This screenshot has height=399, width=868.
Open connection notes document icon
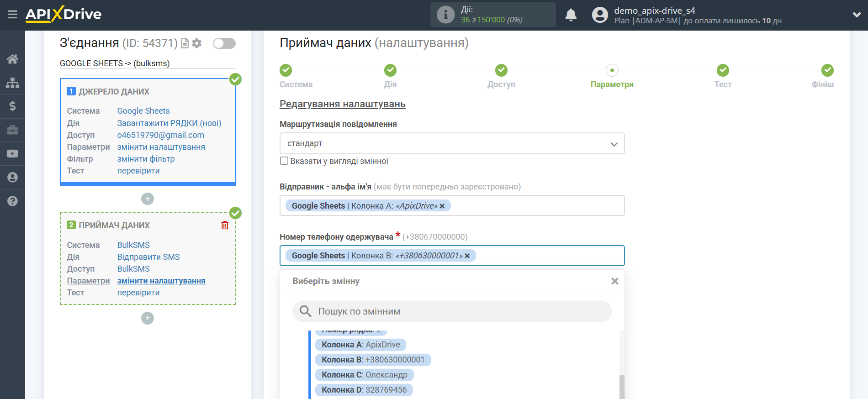click(185, 43)
